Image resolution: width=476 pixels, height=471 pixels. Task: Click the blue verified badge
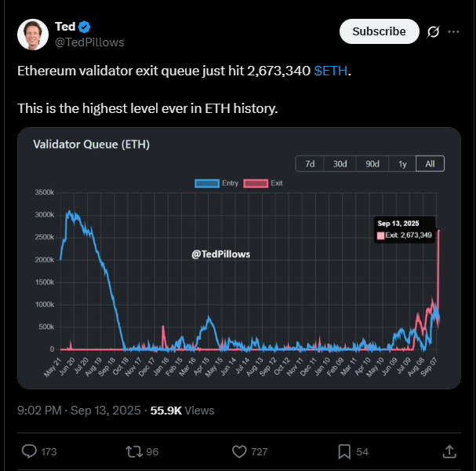click(x=84, y=27)
